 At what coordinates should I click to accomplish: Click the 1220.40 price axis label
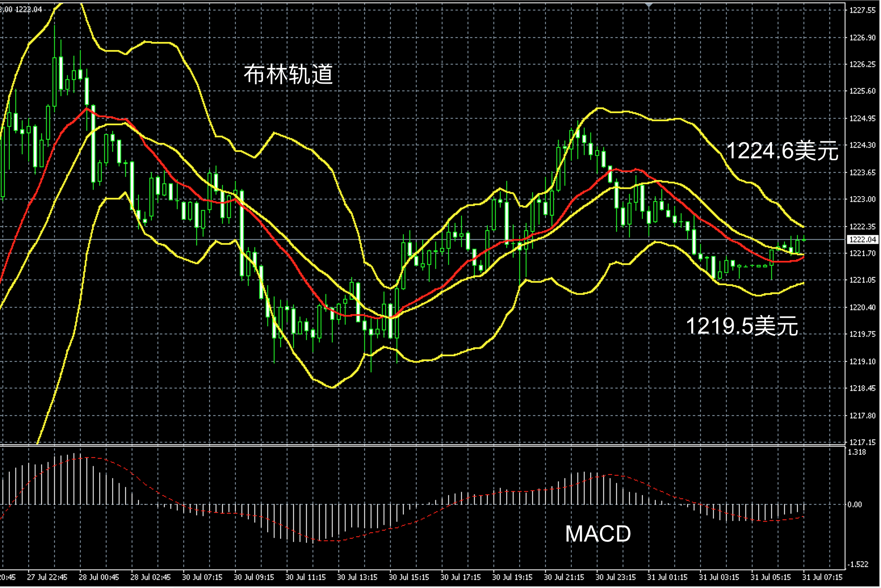point(862,307)
